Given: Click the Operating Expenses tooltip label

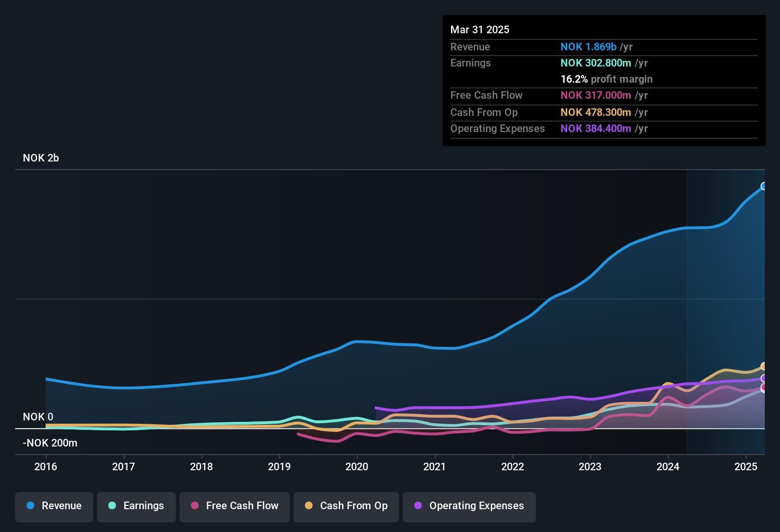Looking at the screenshot, I should point(497,128).
